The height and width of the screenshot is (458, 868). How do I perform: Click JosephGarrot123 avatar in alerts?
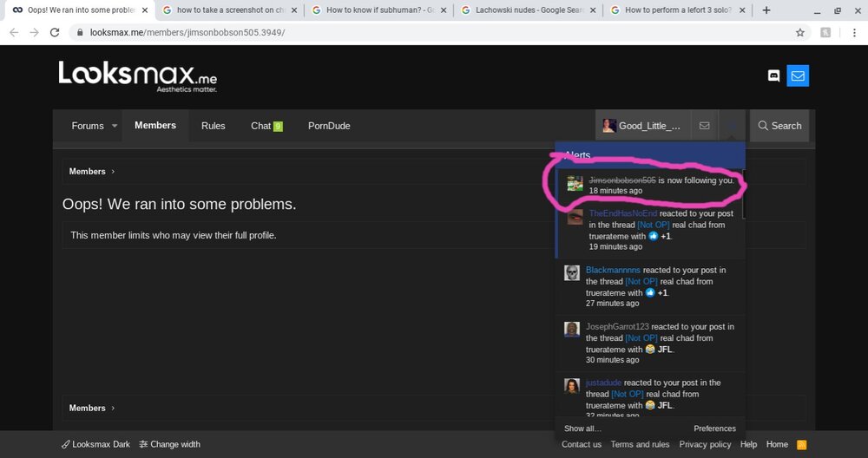click(572, 329)
